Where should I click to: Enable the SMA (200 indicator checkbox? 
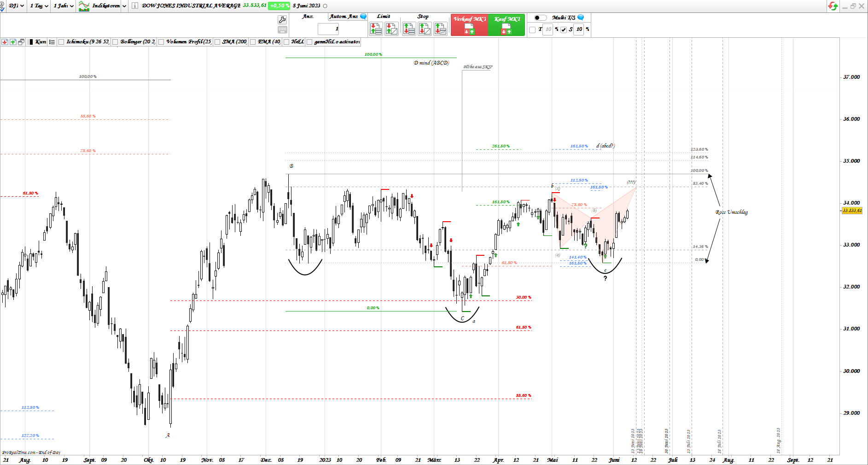(x=217, y=42)
